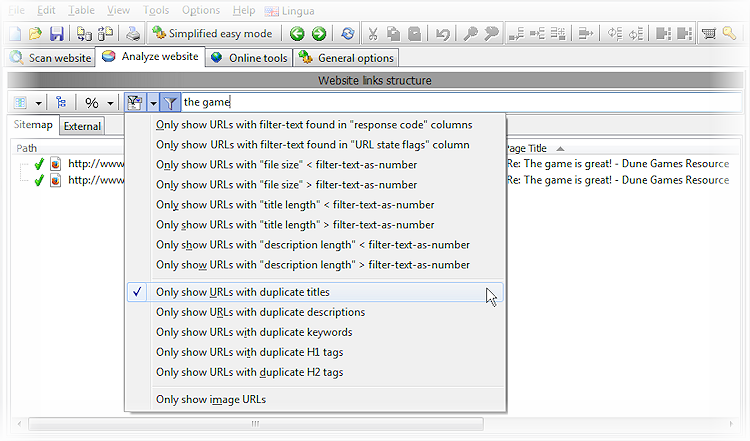Viewport: 750px width, 441px height.
Task: Click the Copy icon in toolbar
Action: pos(394,33)
